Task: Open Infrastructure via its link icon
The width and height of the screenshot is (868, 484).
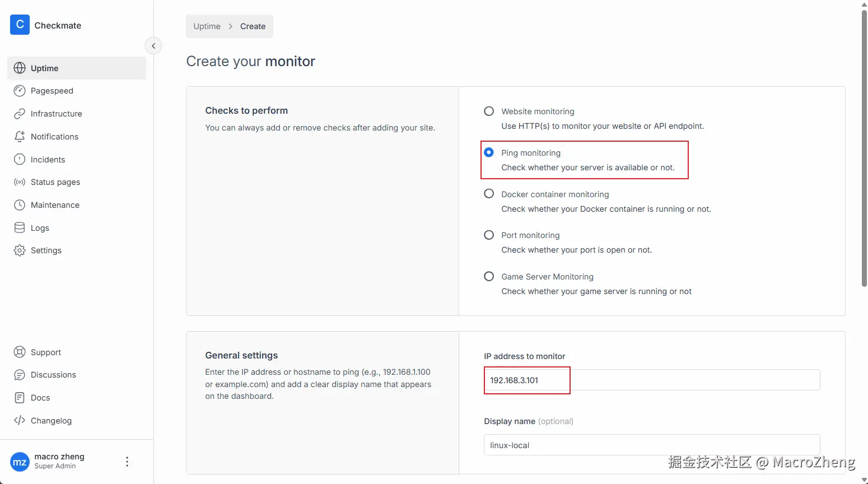Action: [20, 114]
